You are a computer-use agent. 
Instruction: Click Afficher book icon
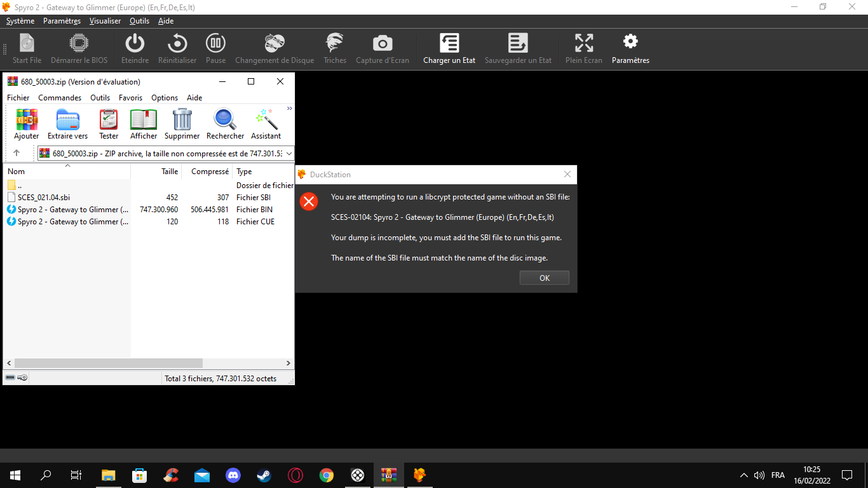click(144, 119)
